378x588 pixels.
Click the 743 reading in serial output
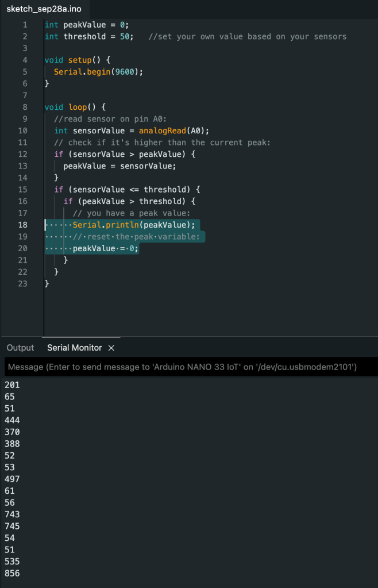[12, 514]
